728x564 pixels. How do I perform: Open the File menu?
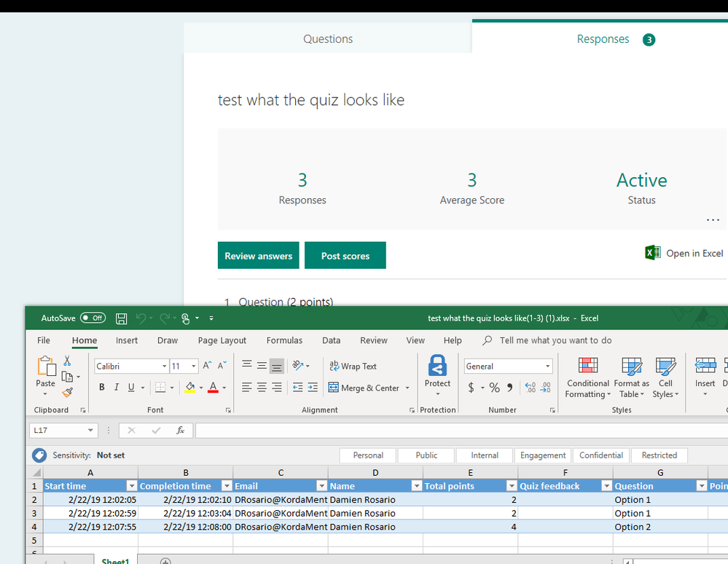44,340
